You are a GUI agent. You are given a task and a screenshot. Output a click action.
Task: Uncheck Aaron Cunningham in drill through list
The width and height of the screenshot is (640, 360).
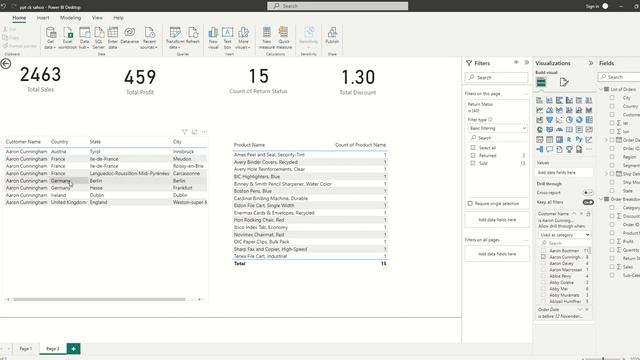[x=543, y=257]
